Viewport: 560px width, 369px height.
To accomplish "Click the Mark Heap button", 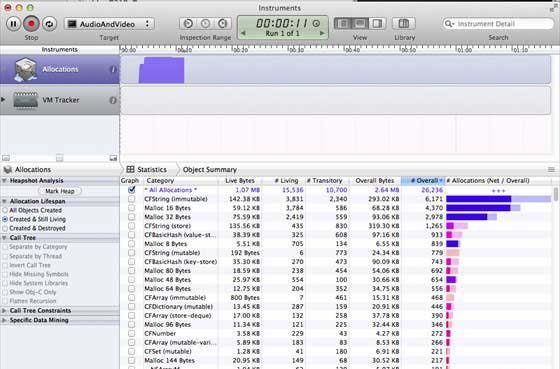I will (60, 191).
